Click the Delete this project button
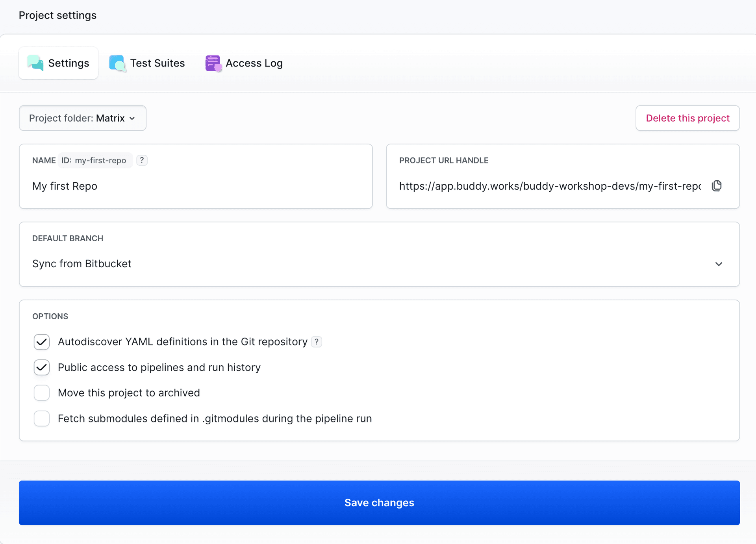 [x=687, y=118]
